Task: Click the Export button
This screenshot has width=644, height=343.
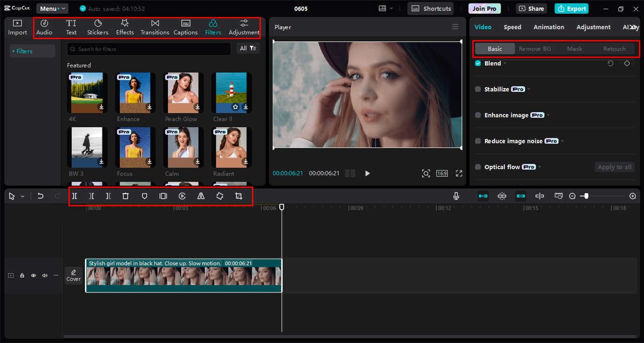Action: 572,9
